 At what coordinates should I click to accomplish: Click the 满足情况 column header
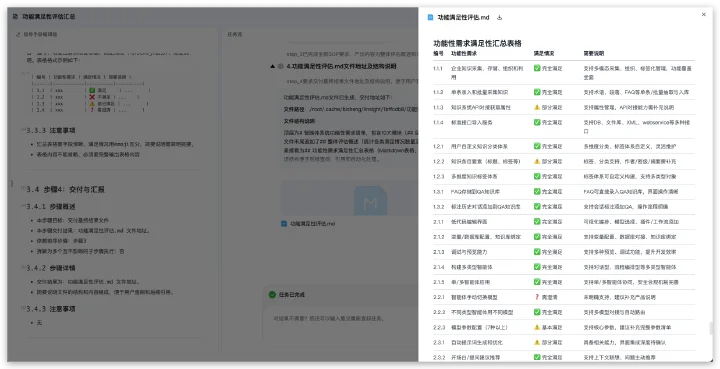[544, 54]
